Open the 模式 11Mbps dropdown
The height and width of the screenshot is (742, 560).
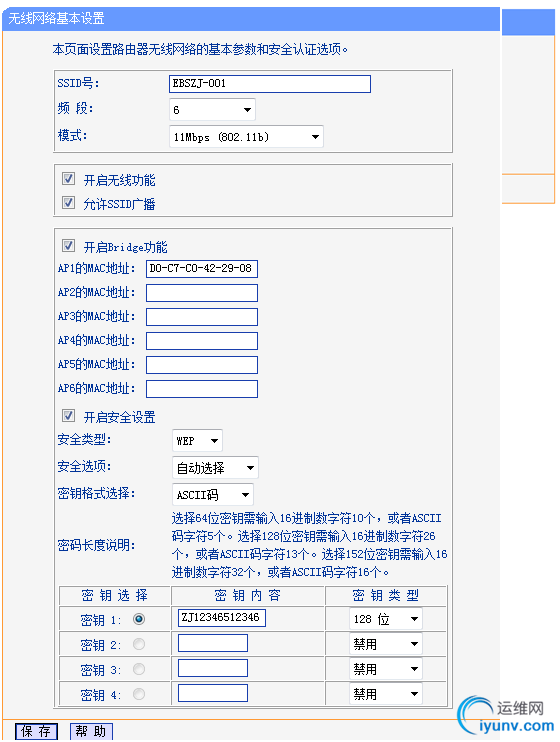tap(246, 137)
